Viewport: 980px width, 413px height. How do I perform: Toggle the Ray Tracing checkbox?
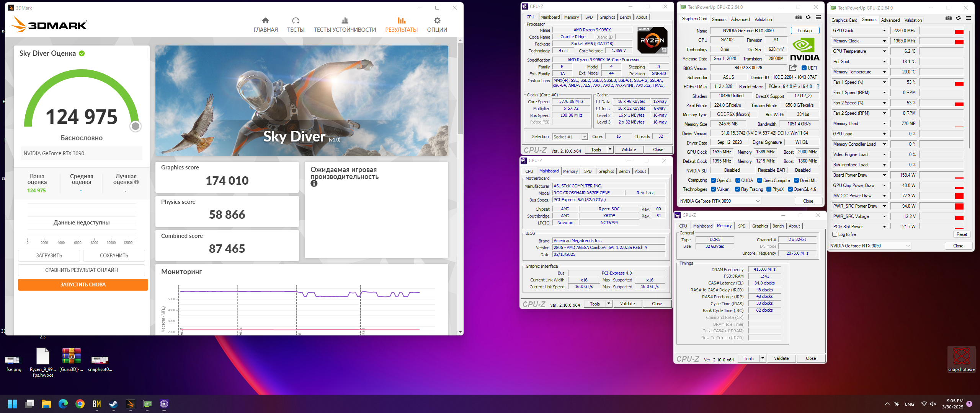tap(738, 189)
